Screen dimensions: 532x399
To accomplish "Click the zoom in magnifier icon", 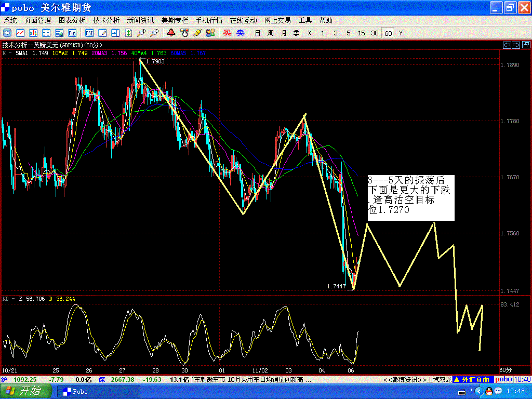I will (x=141, y=33).
